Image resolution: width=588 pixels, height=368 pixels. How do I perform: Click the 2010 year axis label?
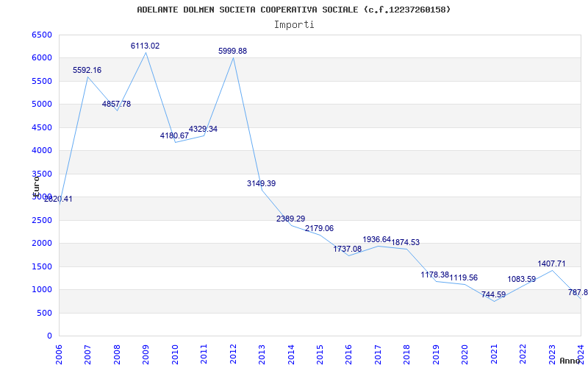(x=174, y=355)
